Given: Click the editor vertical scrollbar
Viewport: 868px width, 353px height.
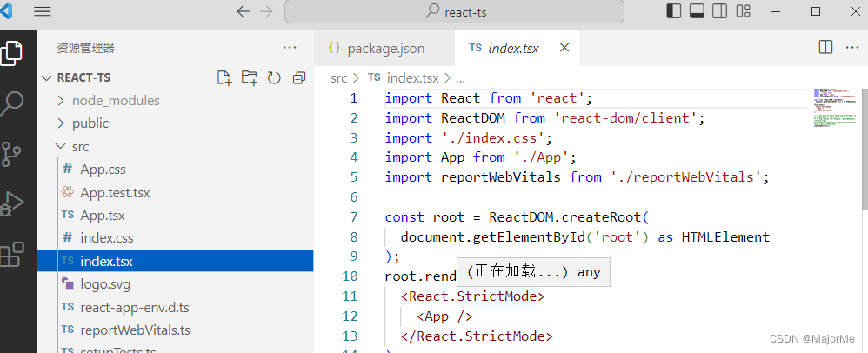Looking at the screenshot, I should [865, 149].
